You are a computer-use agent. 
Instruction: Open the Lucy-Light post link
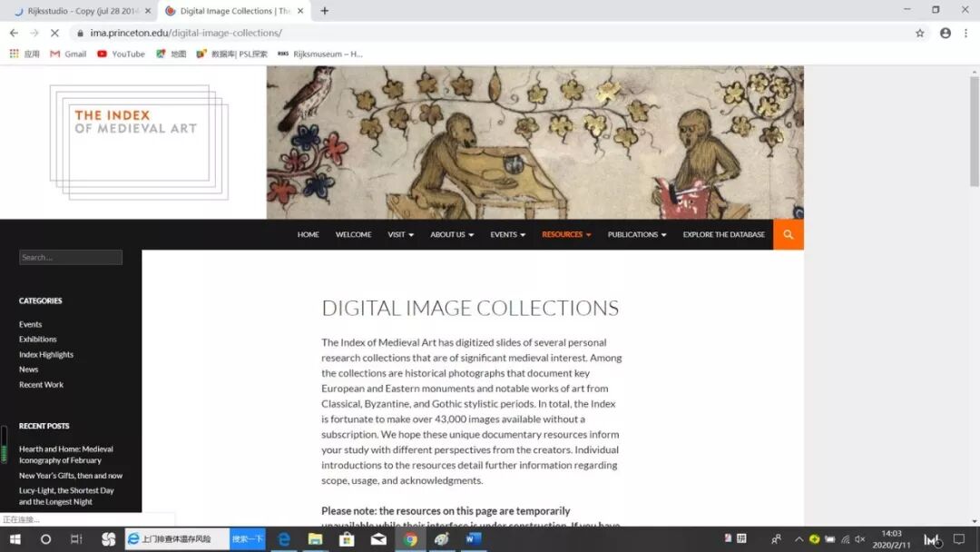click(66, 497)
